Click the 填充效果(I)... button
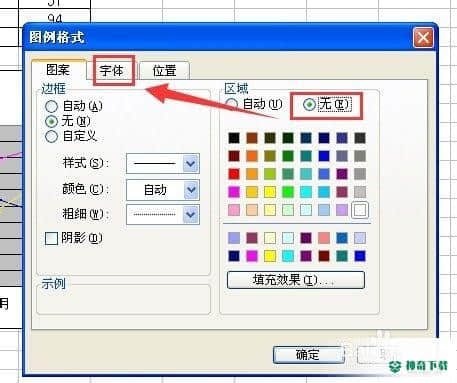The height and width of the screenshot is (383, 457). [x=296, y=280]
